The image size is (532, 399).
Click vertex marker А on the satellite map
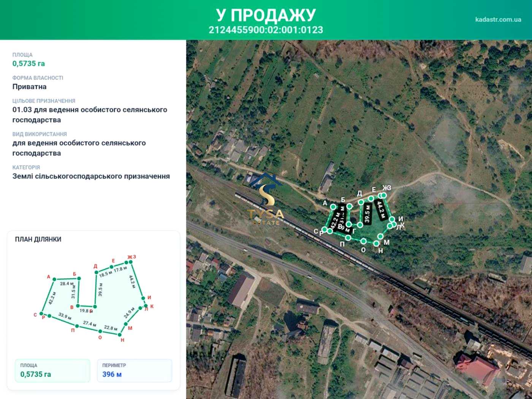tap(333, 207)
